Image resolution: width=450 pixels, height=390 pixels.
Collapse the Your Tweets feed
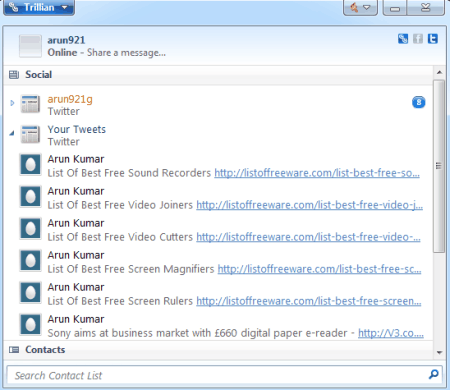coord(12,133)
